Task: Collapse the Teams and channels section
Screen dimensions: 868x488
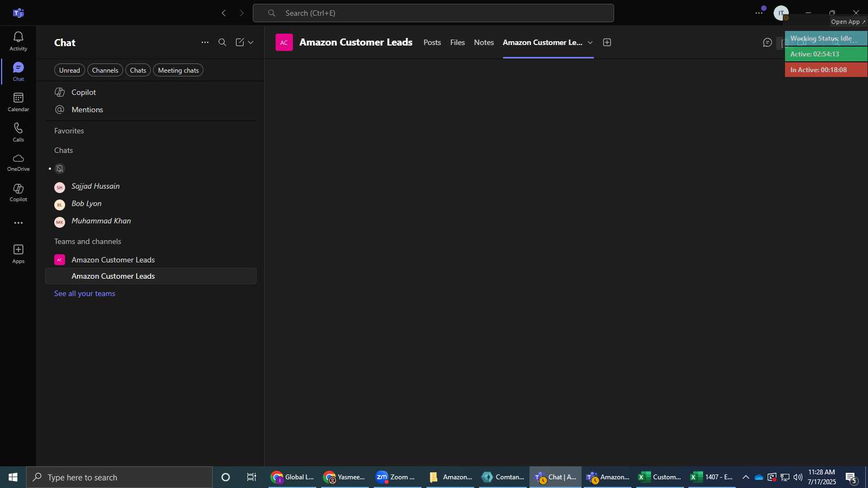Action: coord(87,241)
